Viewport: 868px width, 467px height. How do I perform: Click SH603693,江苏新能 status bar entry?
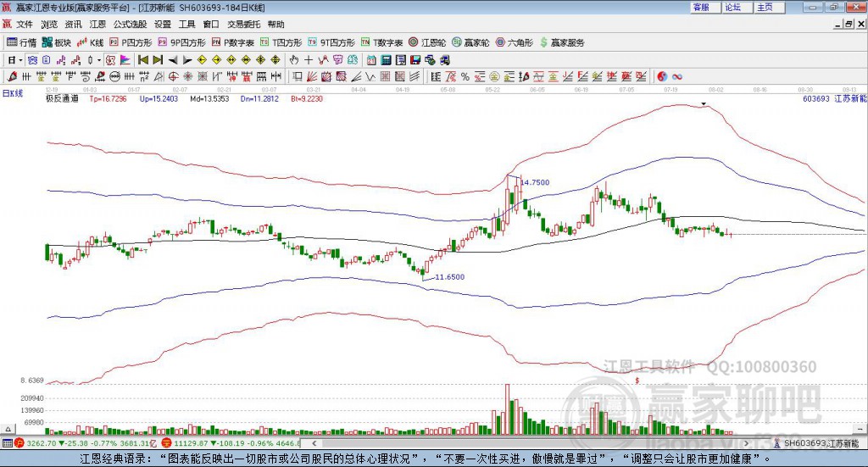821,443
